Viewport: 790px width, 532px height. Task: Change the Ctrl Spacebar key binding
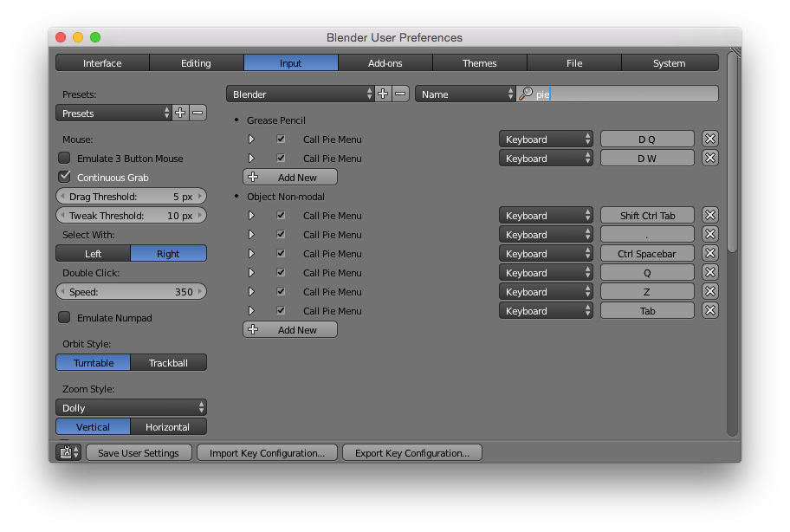coord(647,253)
